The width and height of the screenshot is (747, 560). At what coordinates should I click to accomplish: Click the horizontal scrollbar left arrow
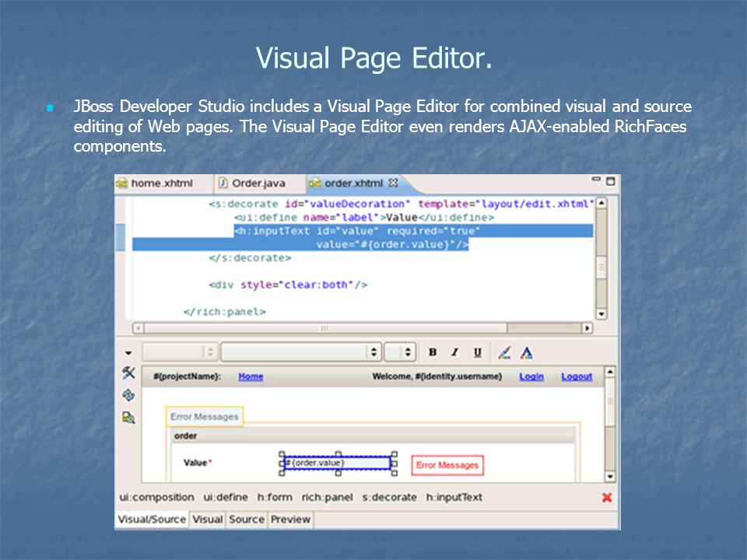point(139,328)
